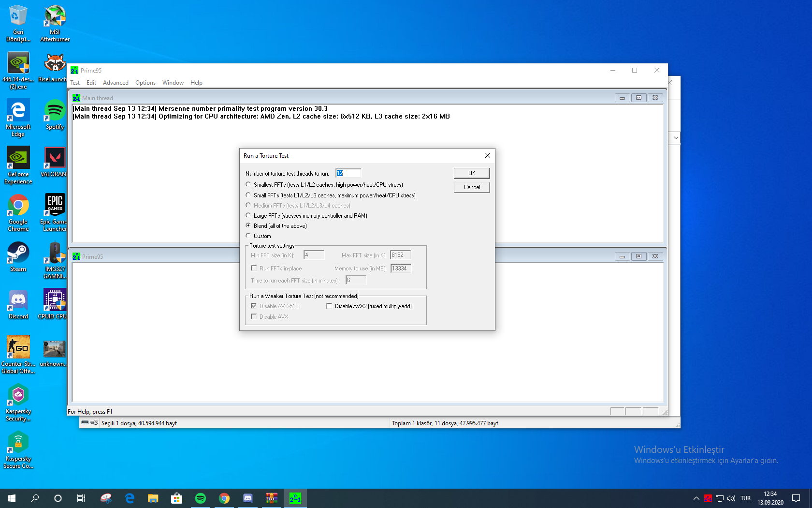Open Discord desktop shortcut
The width and height of the screenshot is (812, 508).
point(18,304)
